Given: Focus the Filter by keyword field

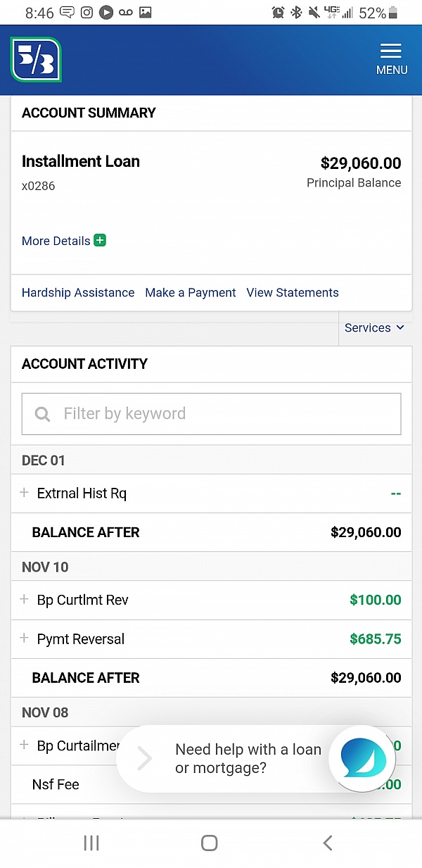Looking at the screenshot, I should [212, 414].
